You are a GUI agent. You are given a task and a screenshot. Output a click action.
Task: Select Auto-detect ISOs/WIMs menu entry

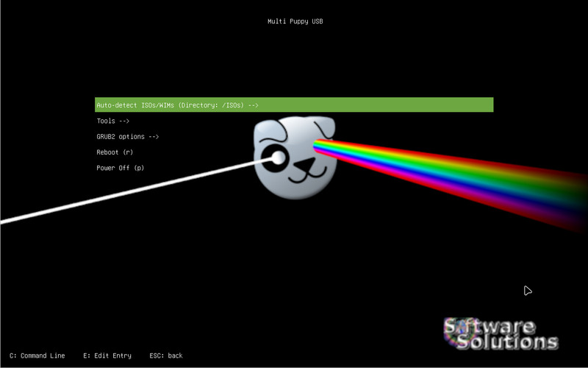[x=294, y=105]
